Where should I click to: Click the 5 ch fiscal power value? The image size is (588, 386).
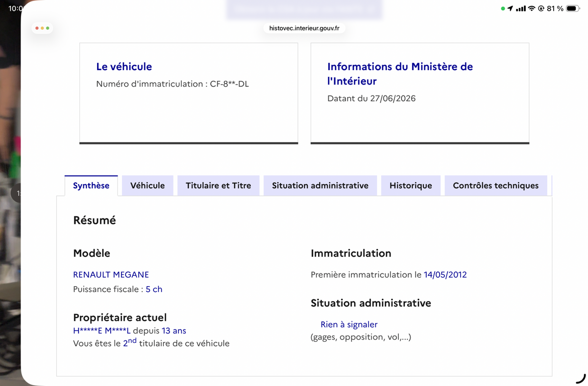154,289
